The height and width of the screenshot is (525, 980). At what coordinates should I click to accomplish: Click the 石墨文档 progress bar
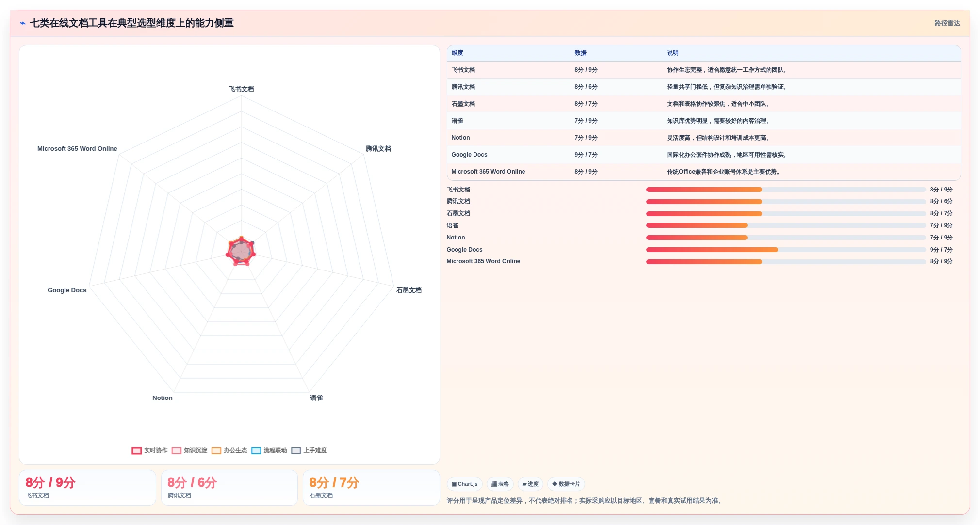pyautogui.click(x=786, y=214)
